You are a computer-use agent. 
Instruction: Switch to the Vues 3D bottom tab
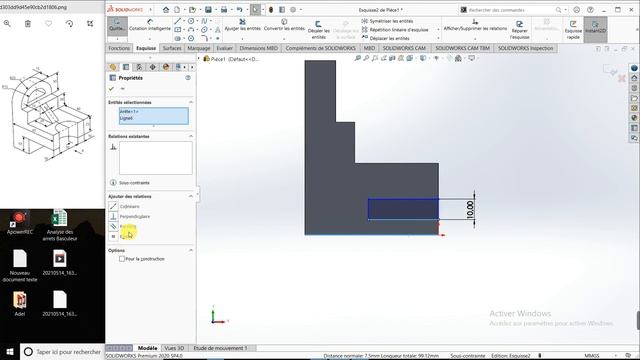(174, 348)
